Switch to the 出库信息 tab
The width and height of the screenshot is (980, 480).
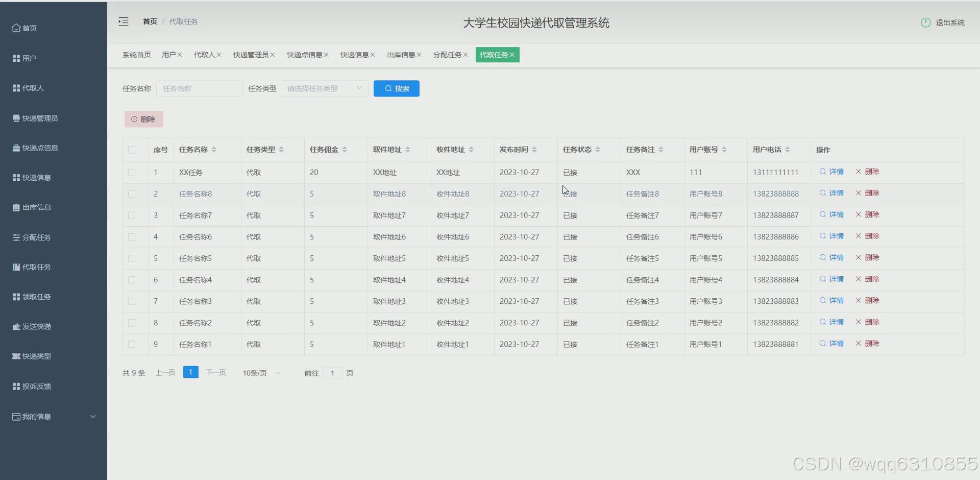[x=401, y=55]
